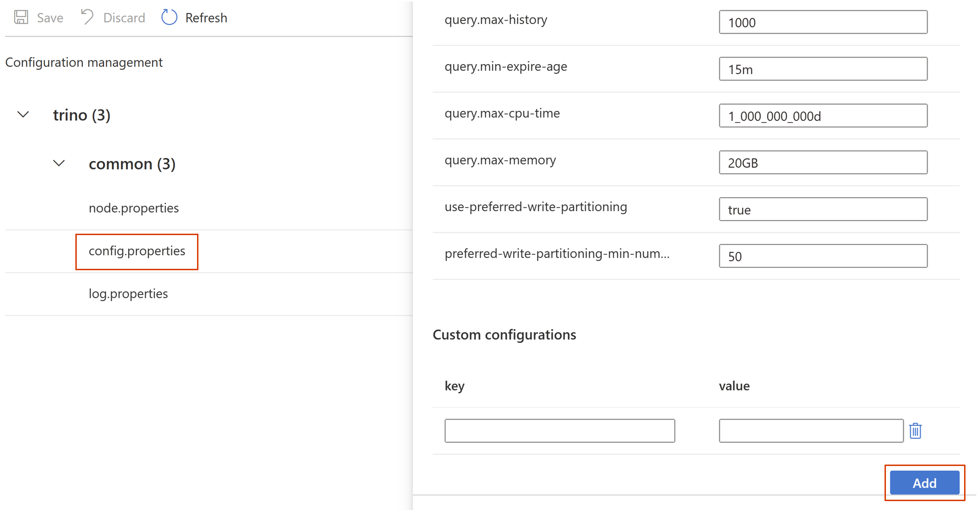The width and height of the screenshot is (980, 510).
Task: Collapse the common (3) section
Action: [59, 163]
